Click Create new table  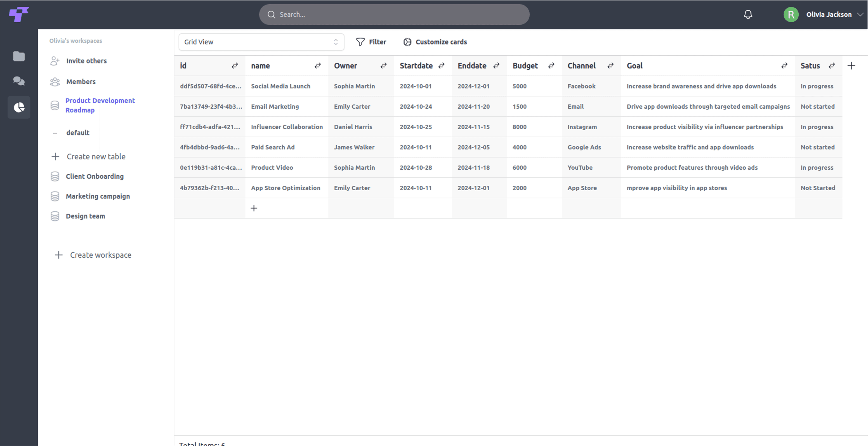[x=96, y=156]
